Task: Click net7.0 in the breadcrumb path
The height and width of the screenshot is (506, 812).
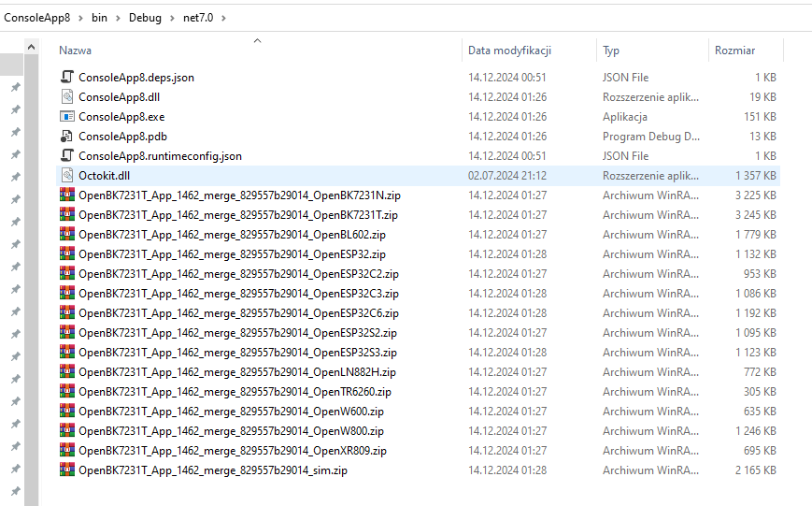Action: tap(198, 18)
